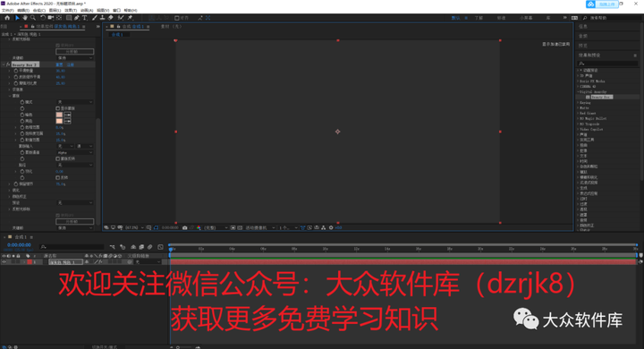
Task: Open the dark skin color swatch
Action: (59, 115)
